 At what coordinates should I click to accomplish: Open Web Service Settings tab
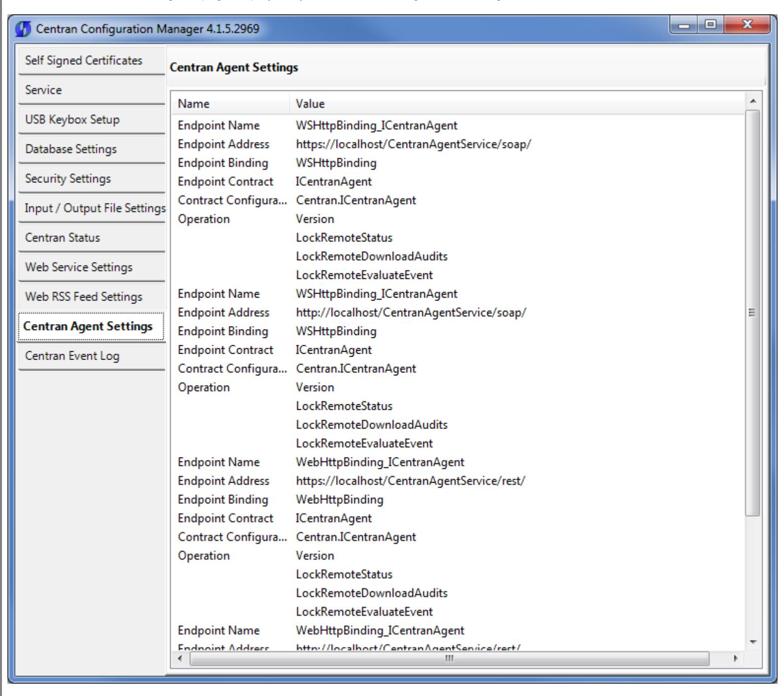click(91, 267)
